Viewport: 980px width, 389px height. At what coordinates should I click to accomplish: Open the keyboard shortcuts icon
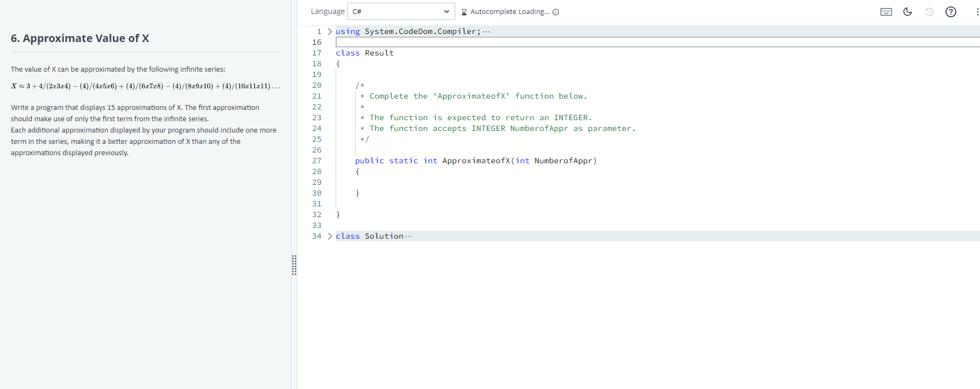pos(886,12)
